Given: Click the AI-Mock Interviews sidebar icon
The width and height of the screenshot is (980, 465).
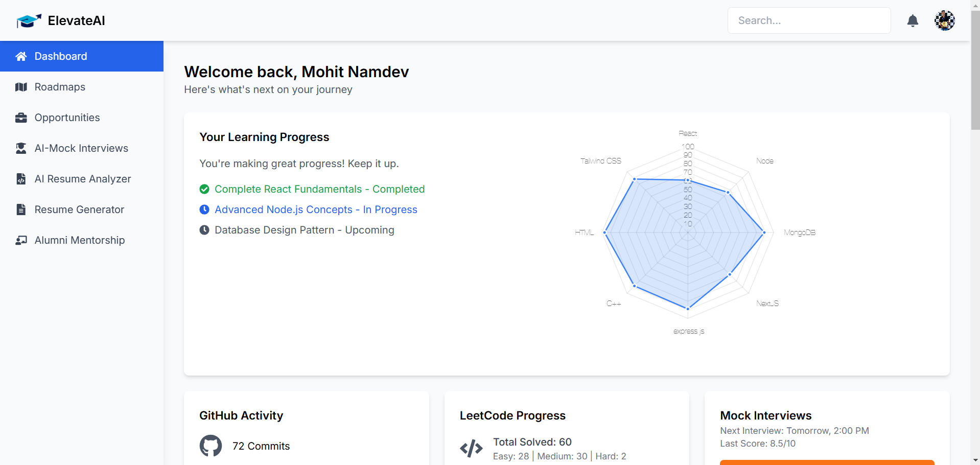Looking at the screenshot, I should pos(21,148).
